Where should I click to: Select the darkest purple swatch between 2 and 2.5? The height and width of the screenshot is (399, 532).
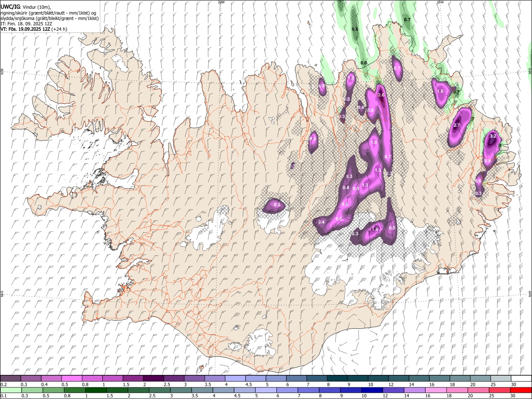153,378
